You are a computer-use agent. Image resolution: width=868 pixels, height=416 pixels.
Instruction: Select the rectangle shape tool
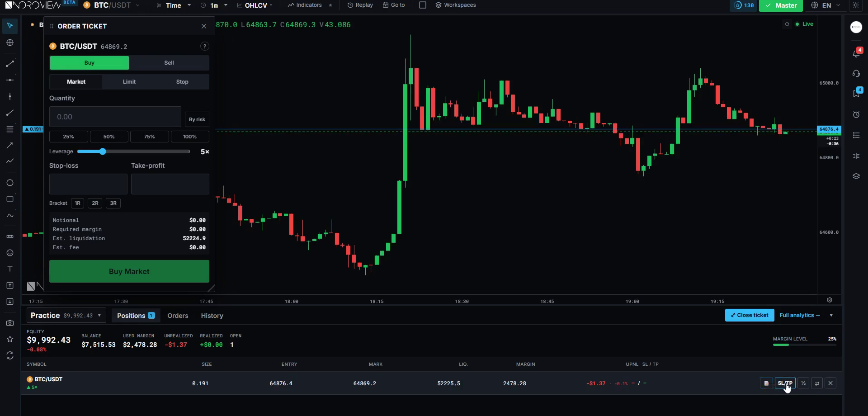point(10,199)
